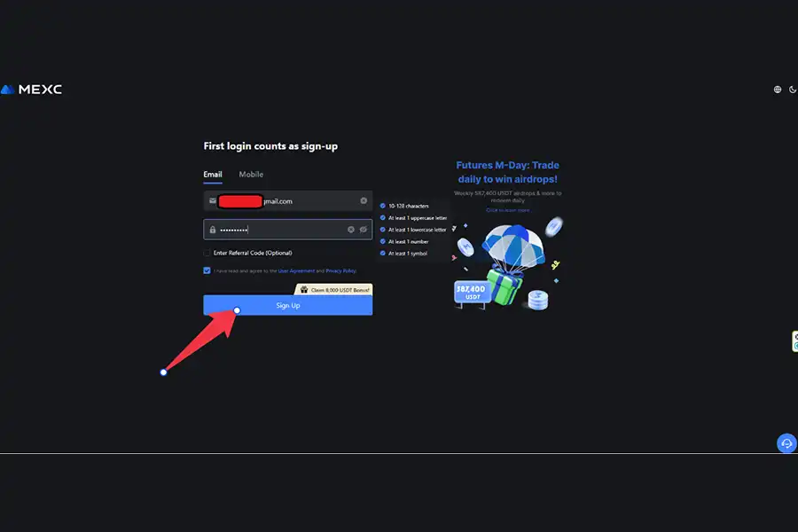The width and height of the screenshot is (798, 532).
Task: Switch to the Email tab
Action: pyautogui.click(x=213, y=174)
